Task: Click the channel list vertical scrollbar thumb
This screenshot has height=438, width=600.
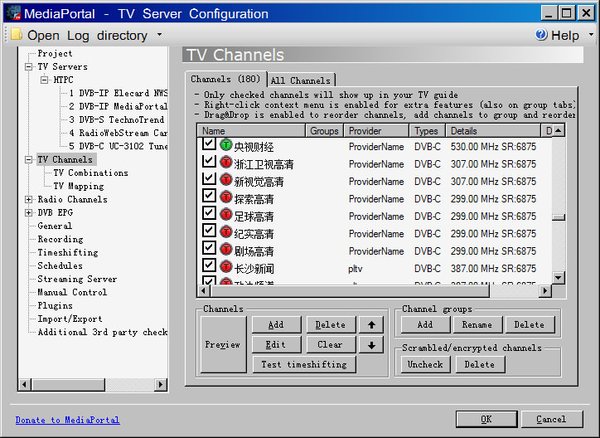Action: 559,217
